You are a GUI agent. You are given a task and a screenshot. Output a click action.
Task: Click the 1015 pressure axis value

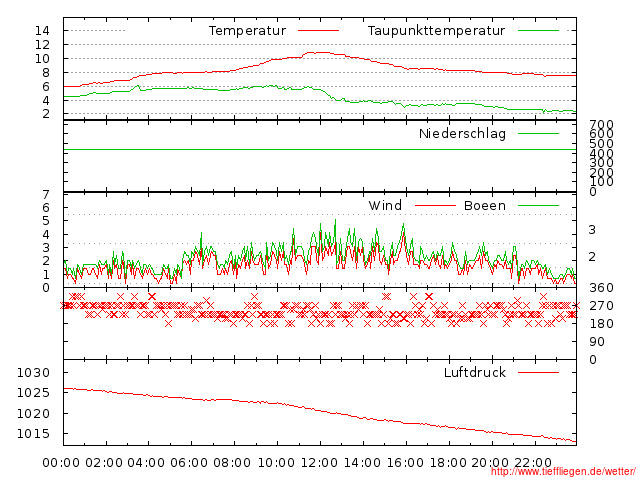pyautogui.click(x=33, y=433)
